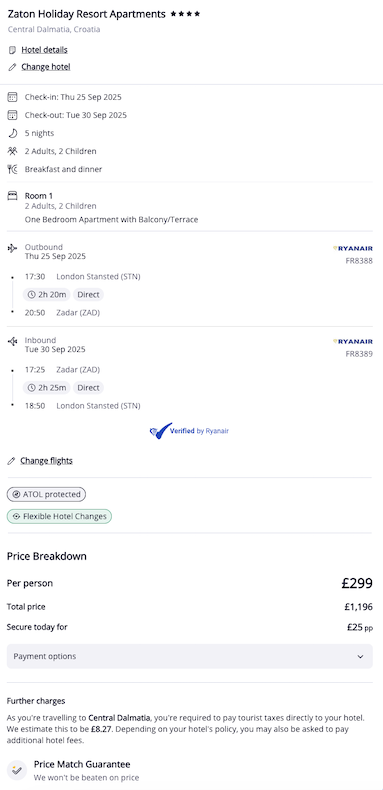Click the Room 1 bed icon
The image size is (383, 790).
pos(13,195)
